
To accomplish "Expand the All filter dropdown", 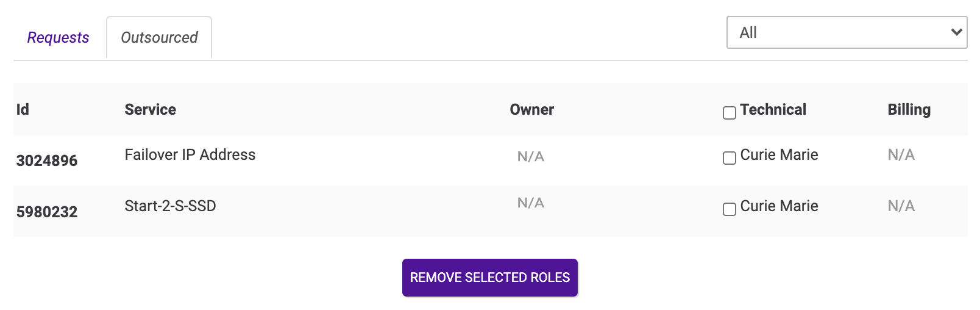I will [846, 32].
